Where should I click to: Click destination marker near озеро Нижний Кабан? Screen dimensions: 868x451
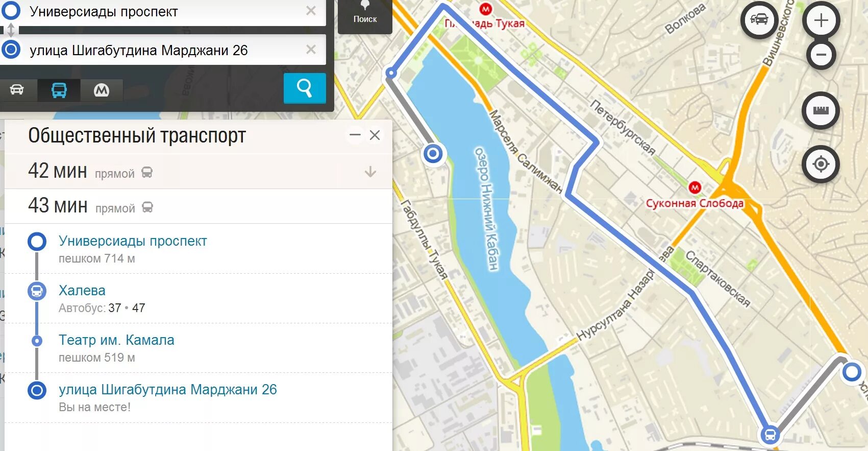[433, 153]
